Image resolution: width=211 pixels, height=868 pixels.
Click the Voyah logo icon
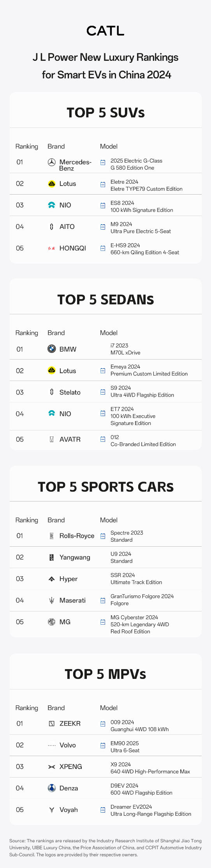click(51, 810)
